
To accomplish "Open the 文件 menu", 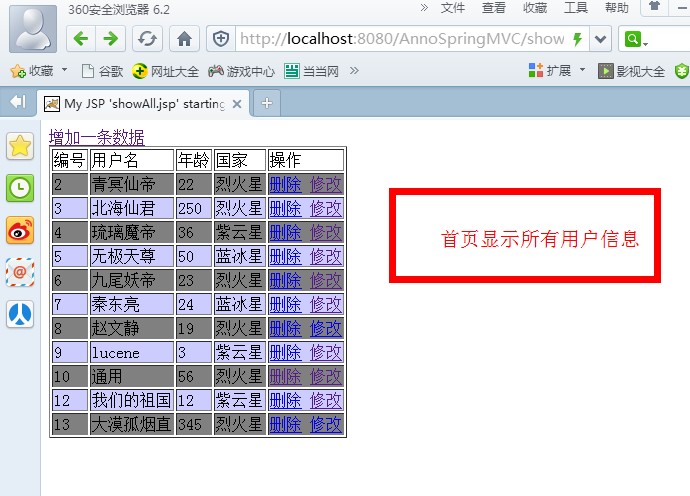I will coord(453,7).
